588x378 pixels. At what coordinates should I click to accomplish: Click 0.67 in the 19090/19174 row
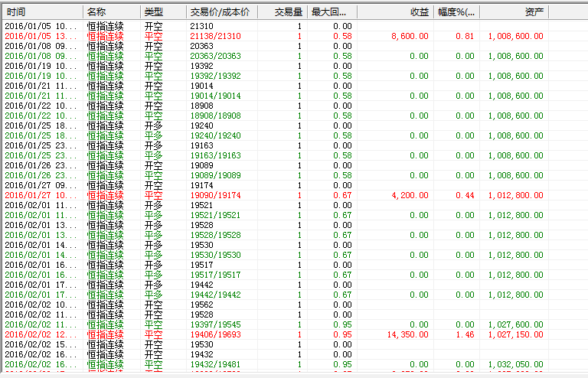pos(342,195)
